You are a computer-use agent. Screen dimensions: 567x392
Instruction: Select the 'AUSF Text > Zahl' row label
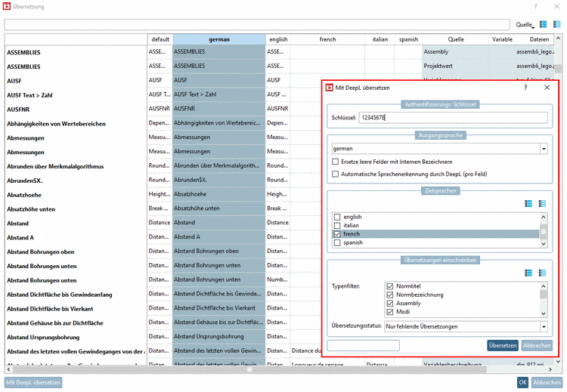click(x=29, y=95)
